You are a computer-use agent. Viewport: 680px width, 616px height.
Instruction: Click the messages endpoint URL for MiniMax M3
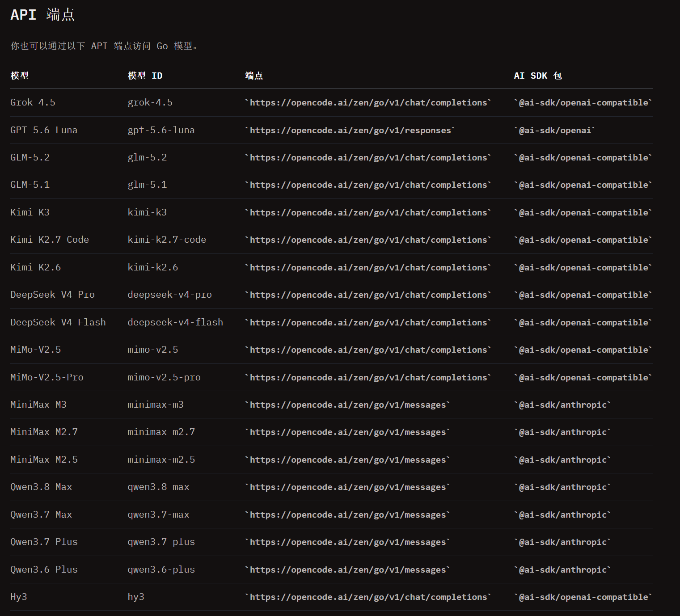tap(347, 405)
